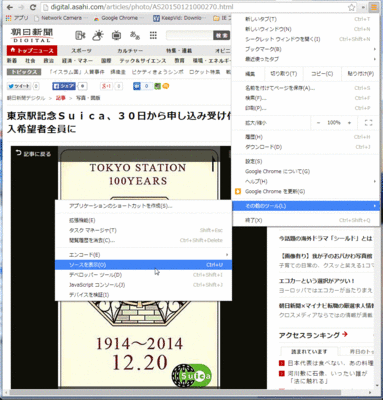Choose 印刷(P)... from the Chrome menu
Viewport: 383px width, 400px height.
coord(305,108)
